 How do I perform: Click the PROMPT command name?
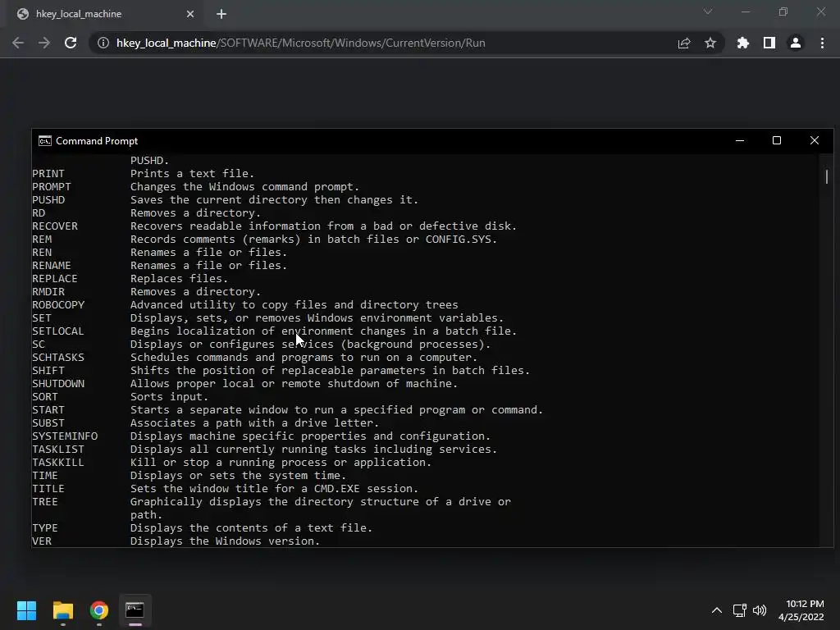click(x=52, y=187)
